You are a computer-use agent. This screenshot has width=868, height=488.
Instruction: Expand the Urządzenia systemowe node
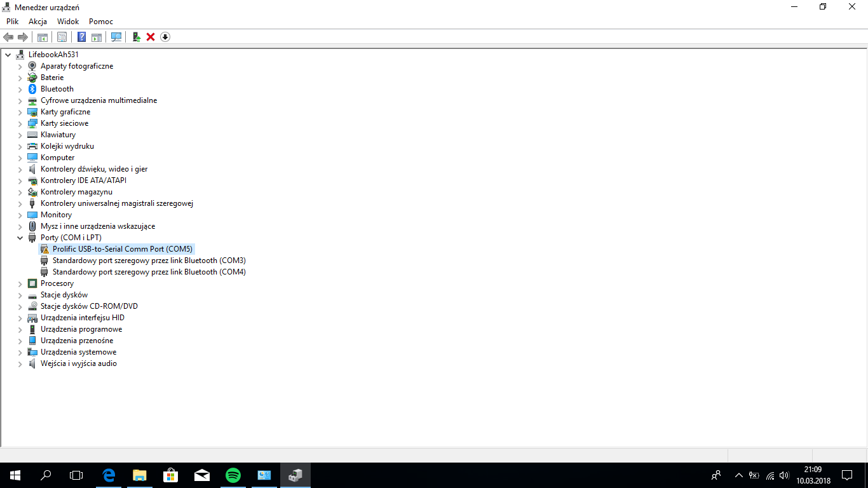[20, 352]
